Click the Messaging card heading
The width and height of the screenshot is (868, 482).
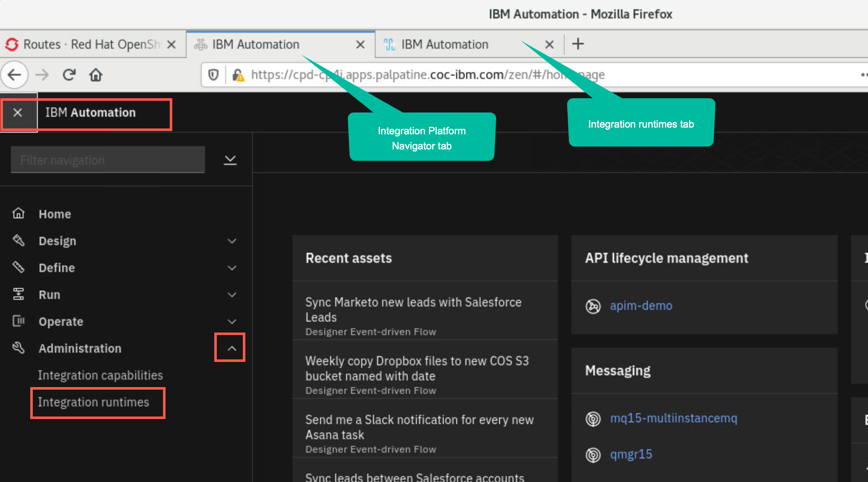(618, 370)
